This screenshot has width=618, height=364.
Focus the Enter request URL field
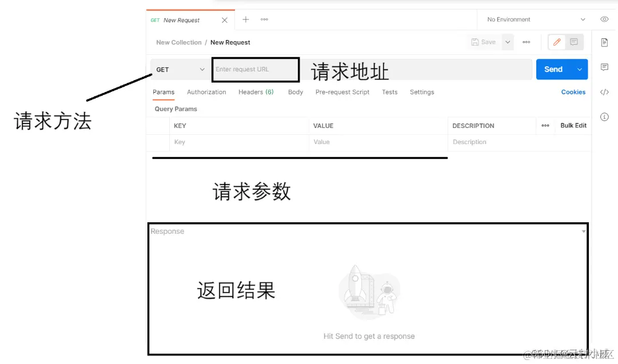pos(256,69)
